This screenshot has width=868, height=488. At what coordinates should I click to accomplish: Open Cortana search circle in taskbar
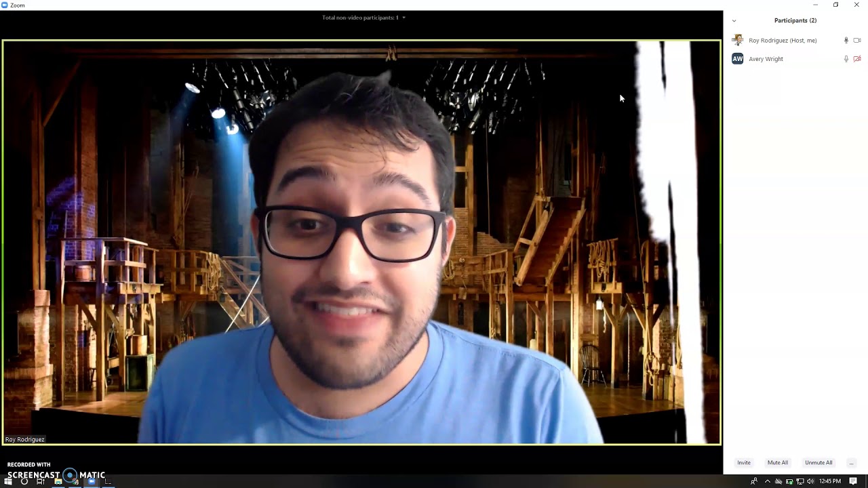point(24,481)
